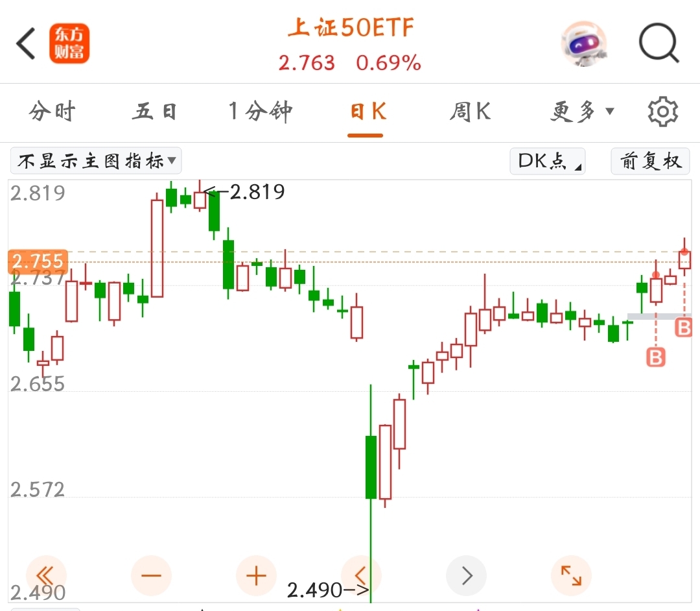Viewport: 700px width, 611px height.
Task: Tap the latest red candle at right edge
Action: (684, 260)
